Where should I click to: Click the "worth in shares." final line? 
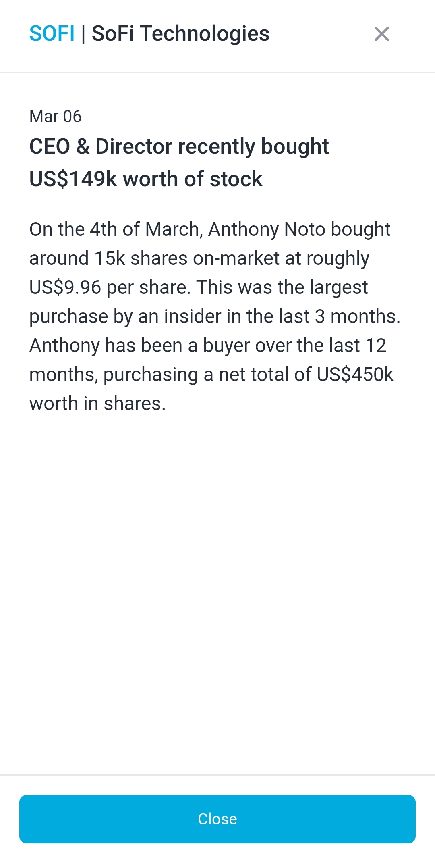[97, 404]
